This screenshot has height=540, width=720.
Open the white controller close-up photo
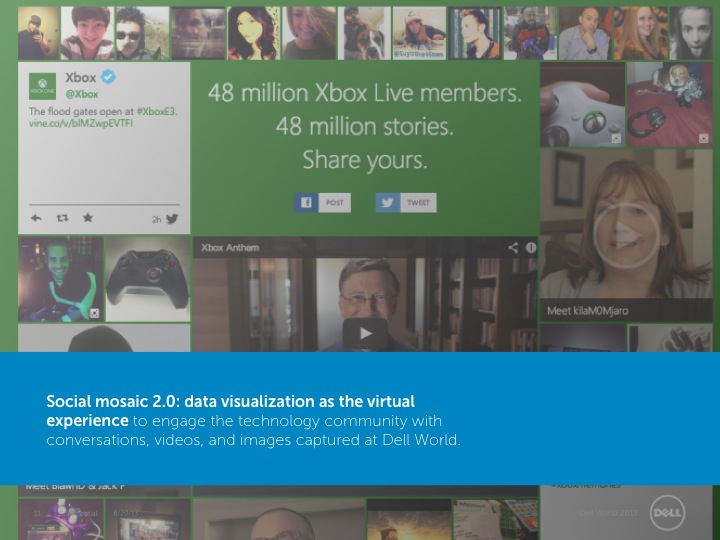pos(582,105)
